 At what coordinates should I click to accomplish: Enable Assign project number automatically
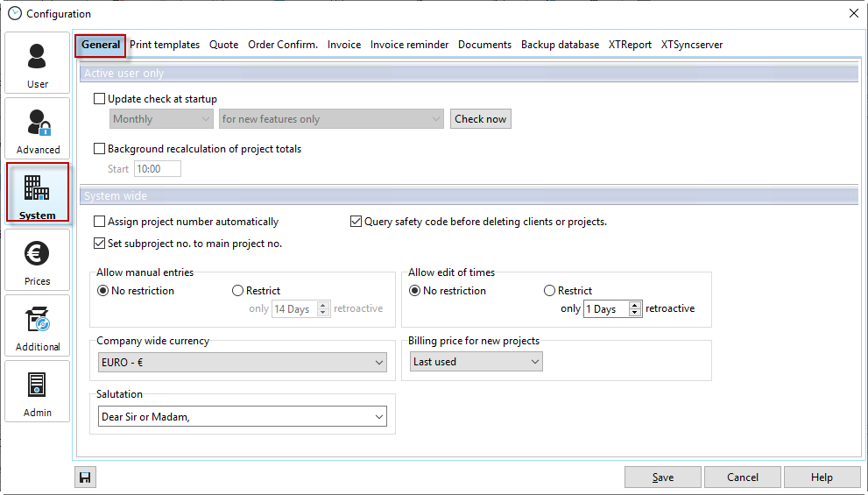pos(100,222)
